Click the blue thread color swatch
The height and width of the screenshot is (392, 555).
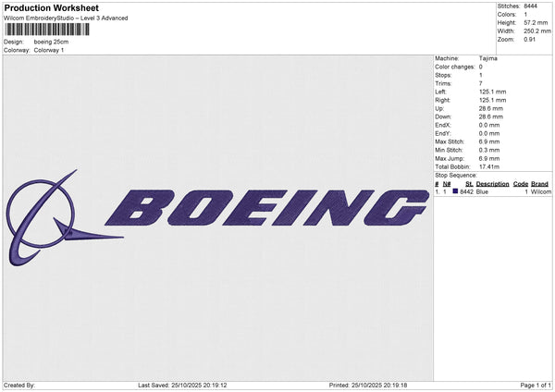tap(455, 191)
